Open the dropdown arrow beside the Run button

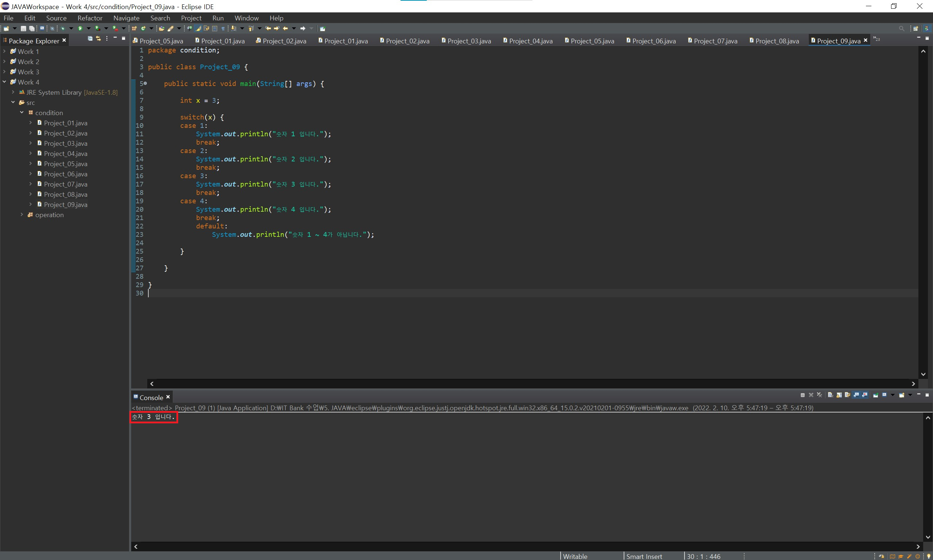click(89, 28)
